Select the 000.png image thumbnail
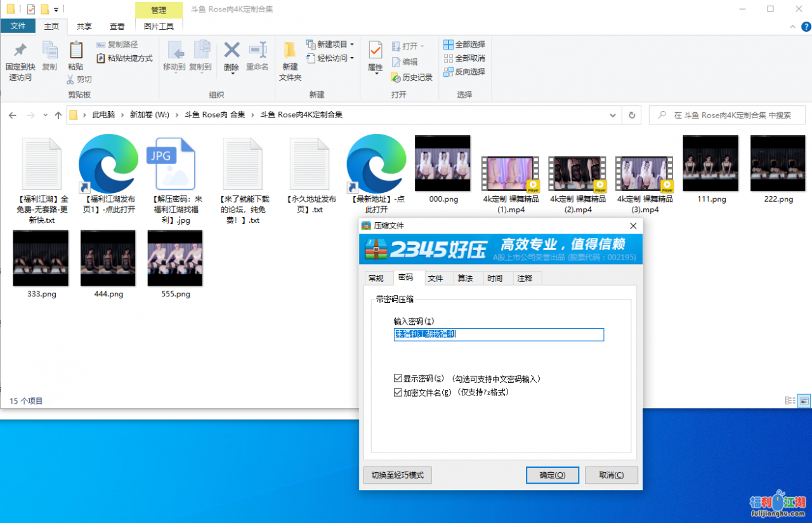Screen dimensions: 812x523 (x=442, y=162)
